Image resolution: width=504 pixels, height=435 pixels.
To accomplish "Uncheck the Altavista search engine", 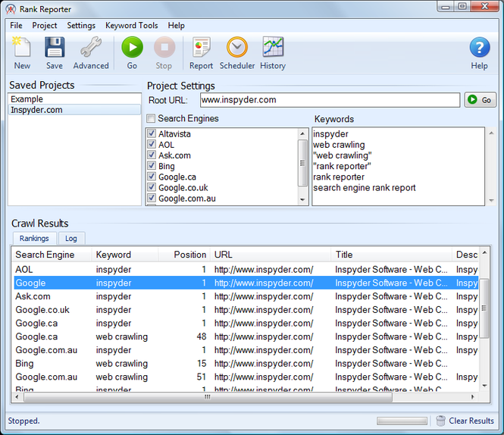I will [152, 133].
